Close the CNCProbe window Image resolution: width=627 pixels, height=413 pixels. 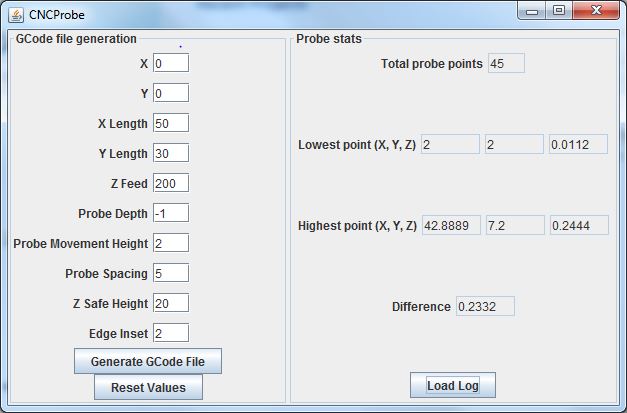pos(596,11)
